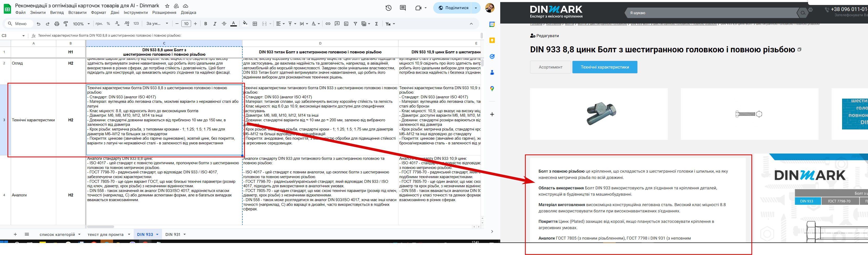Redo the last action in Sheets
This screenshot has height=255, width=868.
click(48, 24)
